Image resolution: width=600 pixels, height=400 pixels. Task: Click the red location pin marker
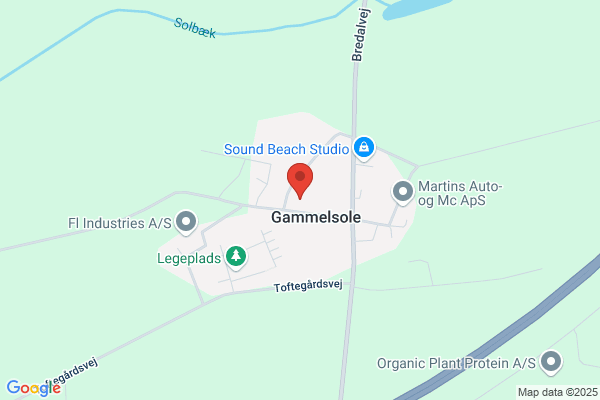pyautogui.click(x=300, y=181)
